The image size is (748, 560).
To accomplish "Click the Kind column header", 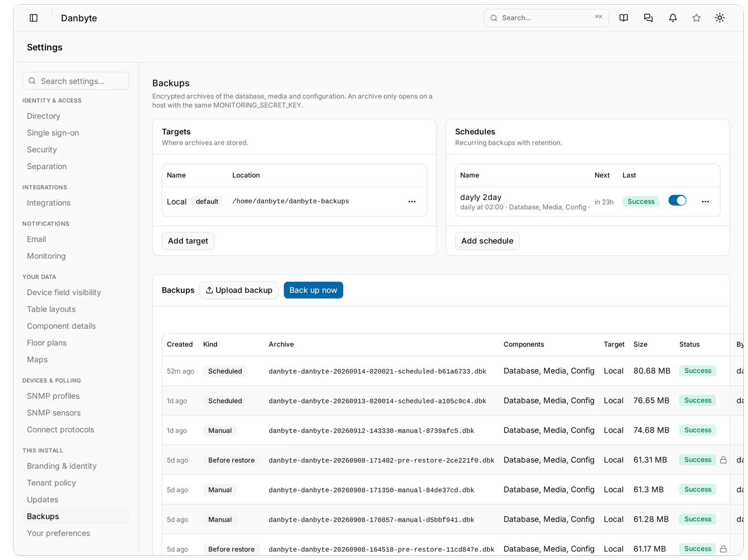I will (x=210, y=345).
